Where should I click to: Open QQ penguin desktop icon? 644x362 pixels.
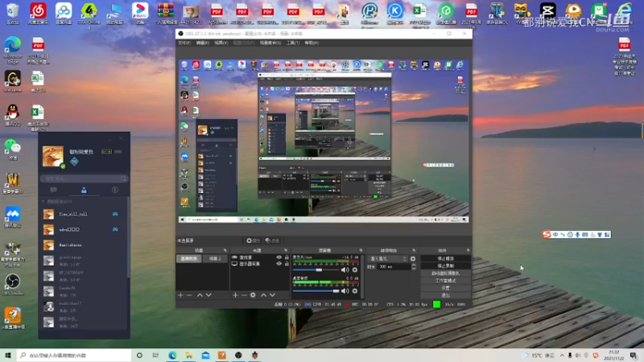(x=13, y=115)
